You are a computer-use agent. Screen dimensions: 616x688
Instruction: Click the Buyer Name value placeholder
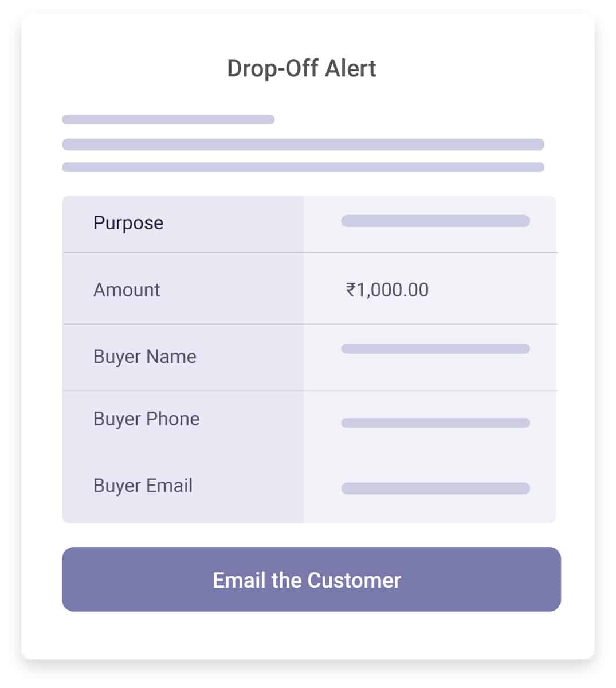click(435, 349)
